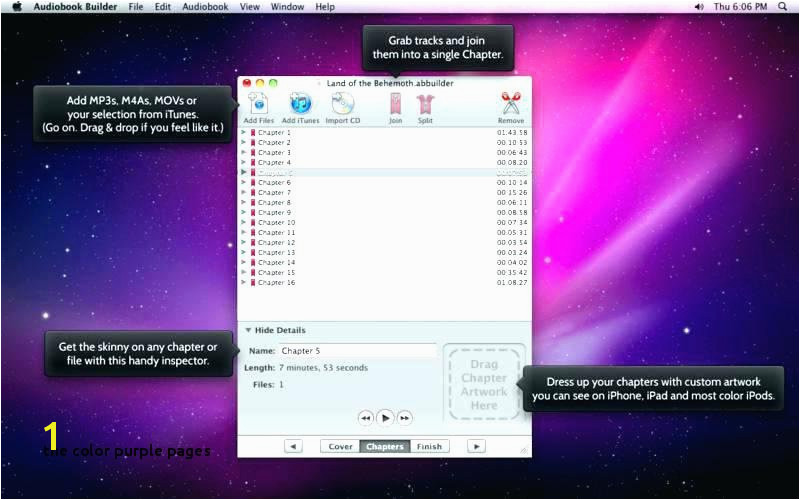Image resolution: width=800 pixels, height=500 pixels.
Task: Click the clock showing Thu 6:06 PM
Action: coord(740,7)
